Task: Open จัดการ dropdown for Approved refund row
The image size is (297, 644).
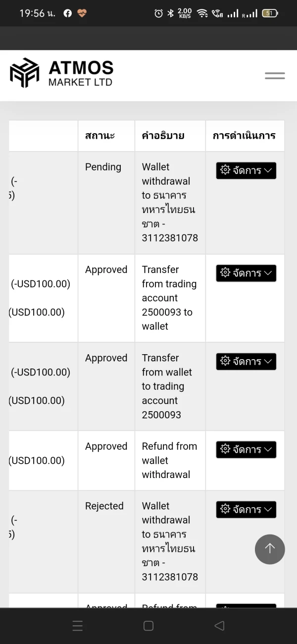Action: 246,449
